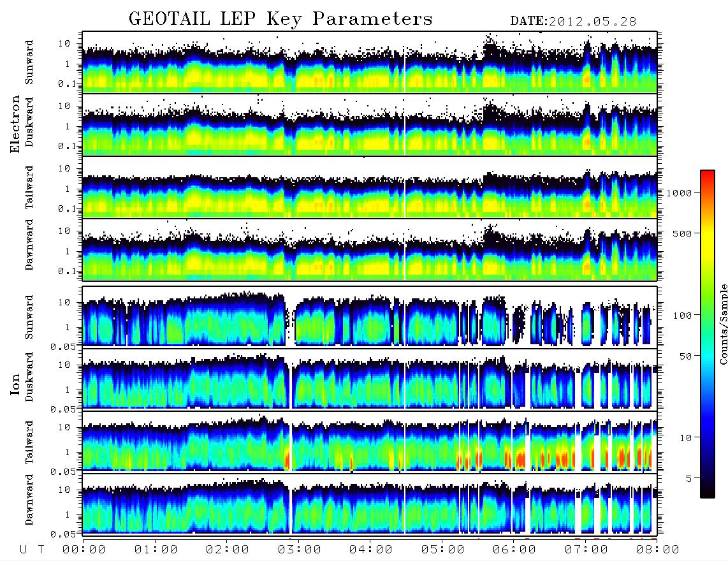Screen dimensions: 728x561
Task: Select the 'Ion' group axis label
Action: [15, 384]
